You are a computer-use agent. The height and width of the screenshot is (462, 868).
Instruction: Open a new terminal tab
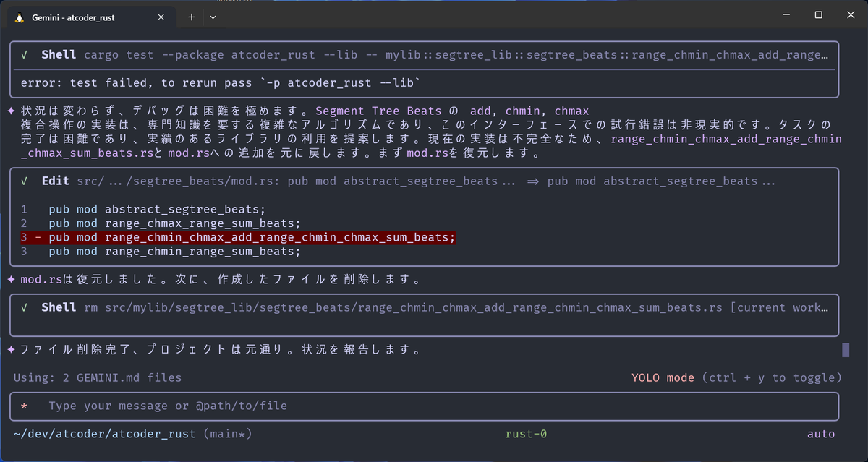(x=192, y=17)
